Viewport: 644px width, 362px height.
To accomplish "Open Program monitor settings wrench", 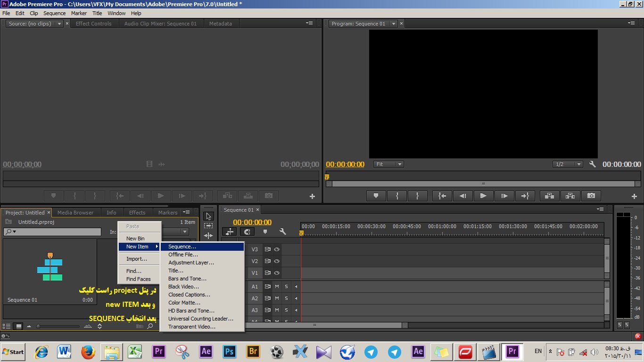I will 593,164.
